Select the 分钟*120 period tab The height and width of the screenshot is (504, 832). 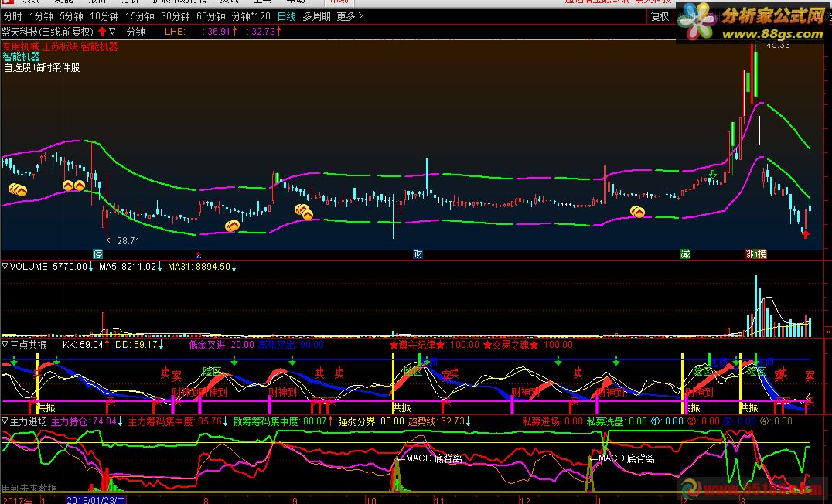click(251, 16)
